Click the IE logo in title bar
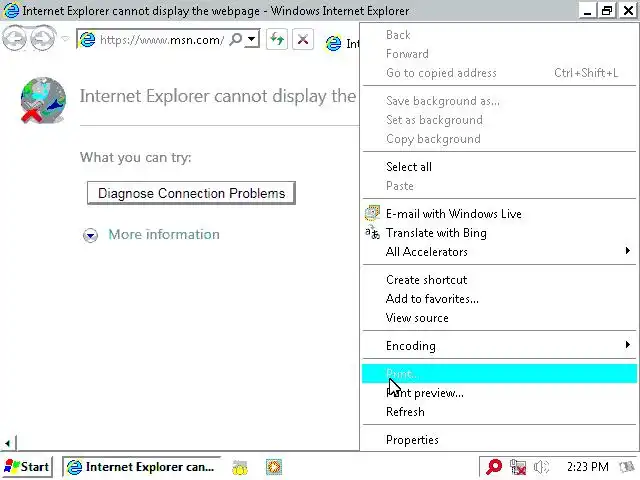This screenshot has width=640, height=480. point(11,11)
